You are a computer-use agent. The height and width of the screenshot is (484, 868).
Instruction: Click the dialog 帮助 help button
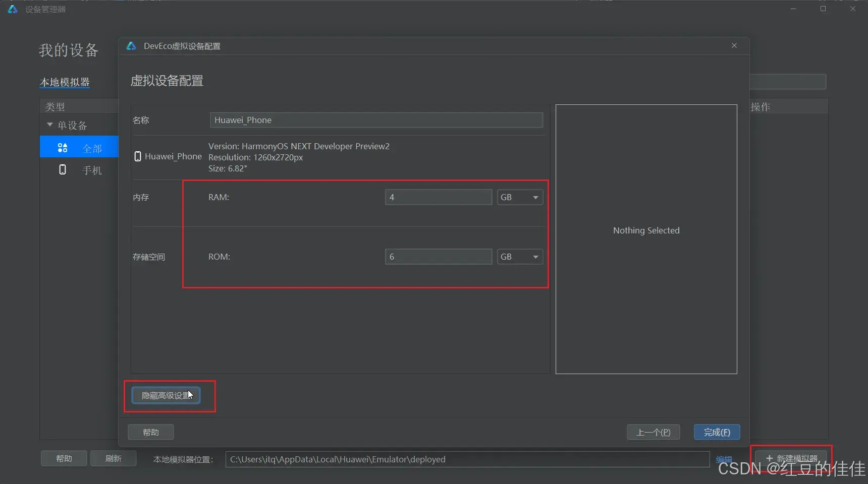(151, 432)
